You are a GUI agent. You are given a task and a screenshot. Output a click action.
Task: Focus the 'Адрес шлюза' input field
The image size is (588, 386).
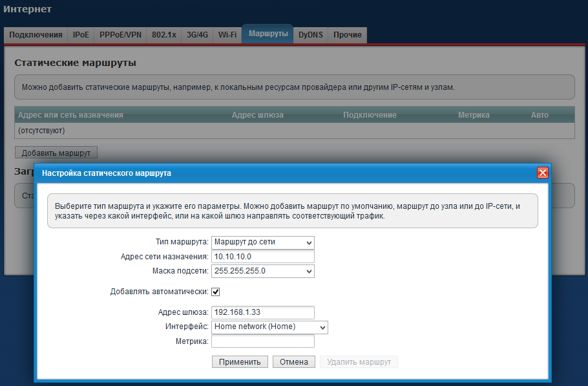click(x=262, y=313)
